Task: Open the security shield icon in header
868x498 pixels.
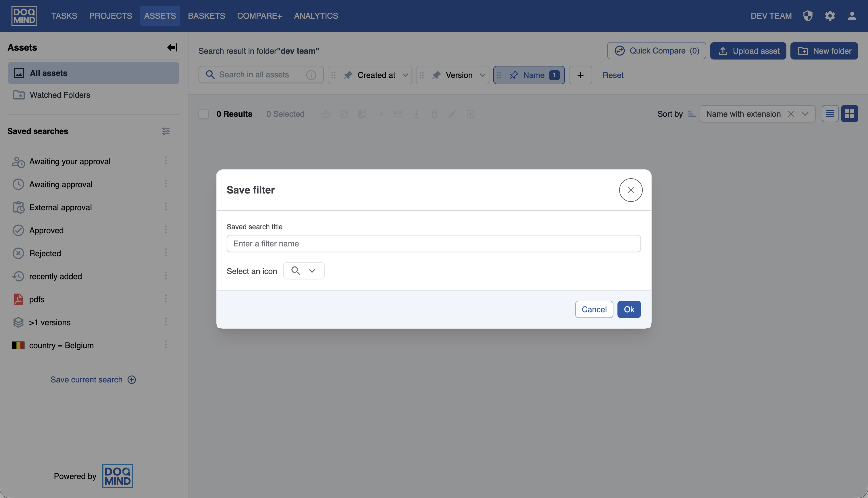Action: [x=808, y=16]
